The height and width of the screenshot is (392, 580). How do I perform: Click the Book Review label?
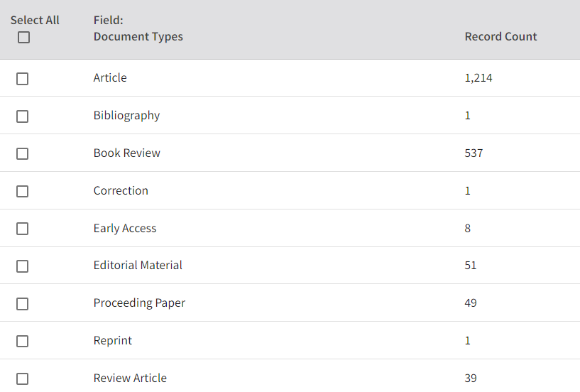click(x=126, y=153)
